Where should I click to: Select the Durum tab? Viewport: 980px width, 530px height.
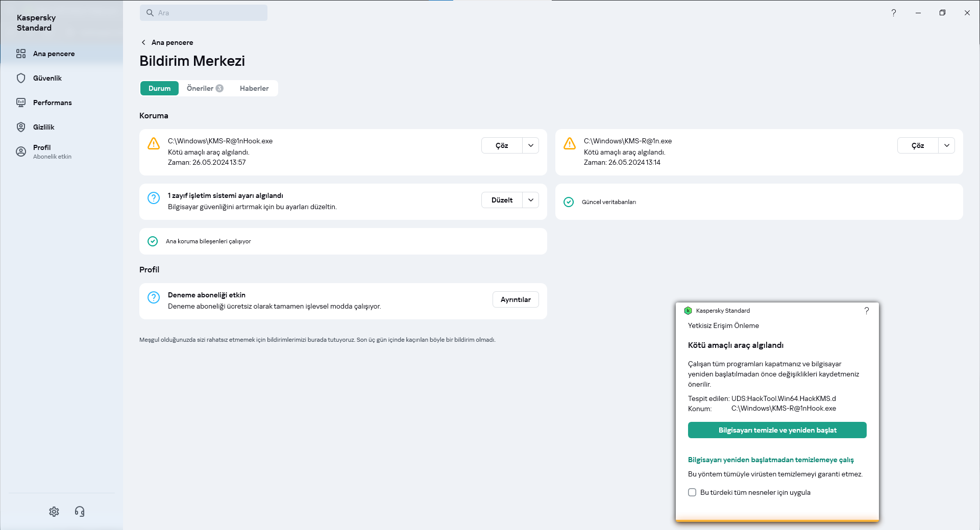tap(159, 88)
